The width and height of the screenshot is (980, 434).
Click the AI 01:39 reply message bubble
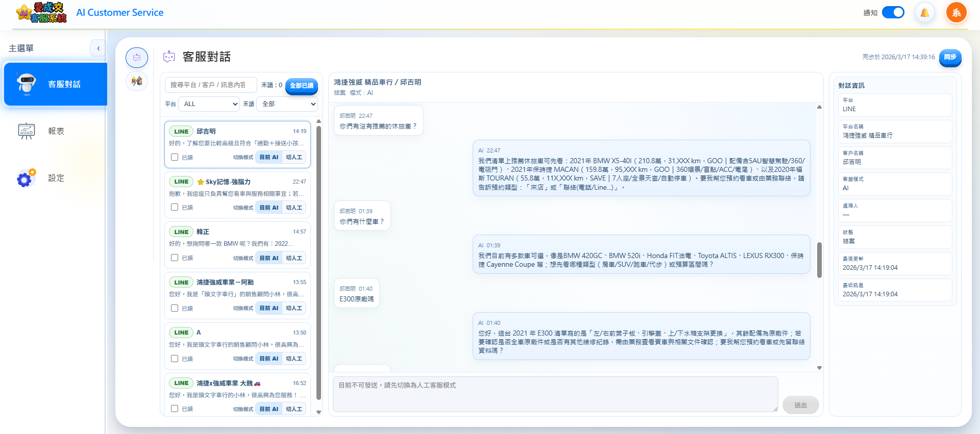click(641, 254)
